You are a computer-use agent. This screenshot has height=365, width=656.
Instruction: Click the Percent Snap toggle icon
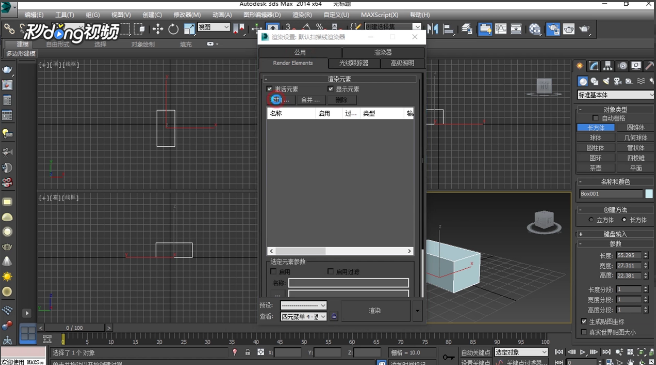320,28
